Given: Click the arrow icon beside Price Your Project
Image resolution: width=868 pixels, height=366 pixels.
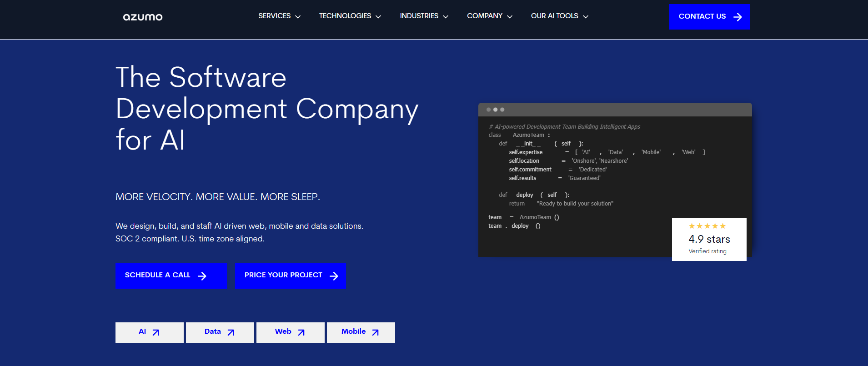Looking at the screenshot, I should [334, 276].
